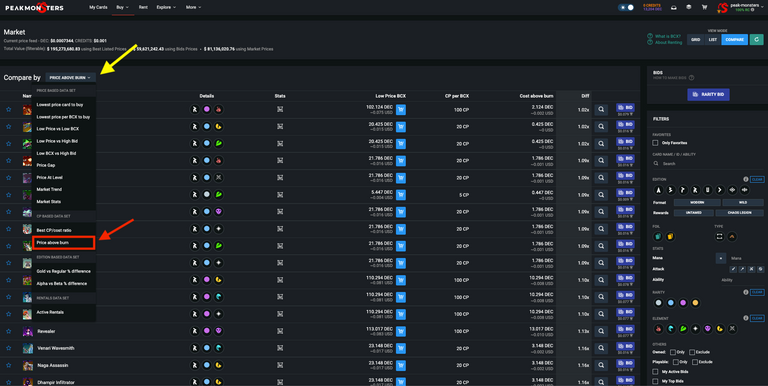Filter by Earth element icon
The width and height of the screenshot is (768, 386).
tap(683, 329)
